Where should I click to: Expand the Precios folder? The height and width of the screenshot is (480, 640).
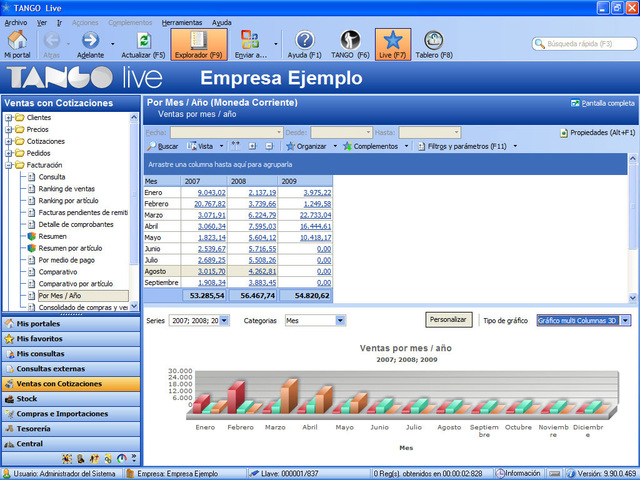point(8,129)
